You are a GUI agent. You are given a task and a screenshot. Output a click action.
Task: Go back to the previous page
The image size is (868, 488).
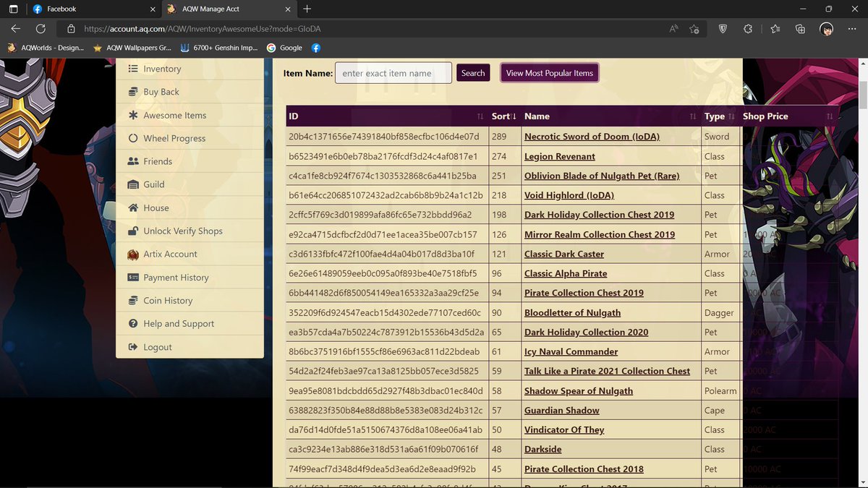pyautogui.click(x=16, y=29)
